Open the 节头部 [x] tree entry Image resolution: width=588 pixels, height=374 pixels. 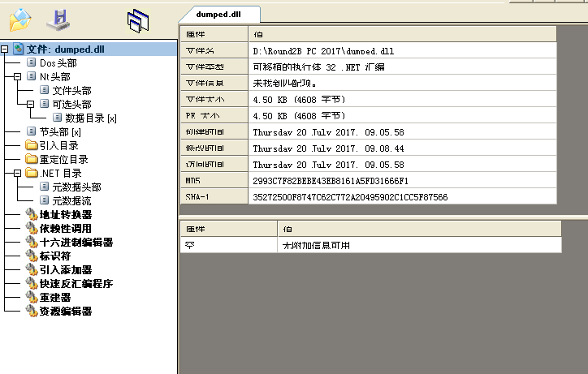pyautogui.click(x=60, y=132)
